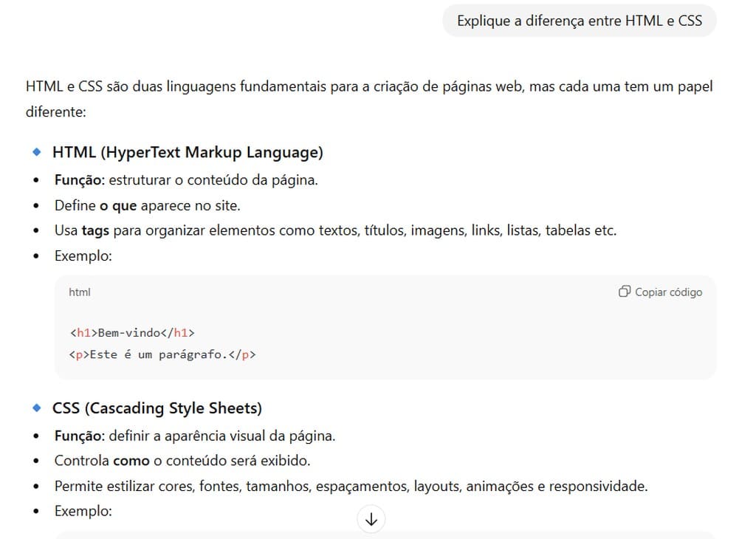
Task: Click bold word "como" in CSS list
Action: (x=131, y=461)
